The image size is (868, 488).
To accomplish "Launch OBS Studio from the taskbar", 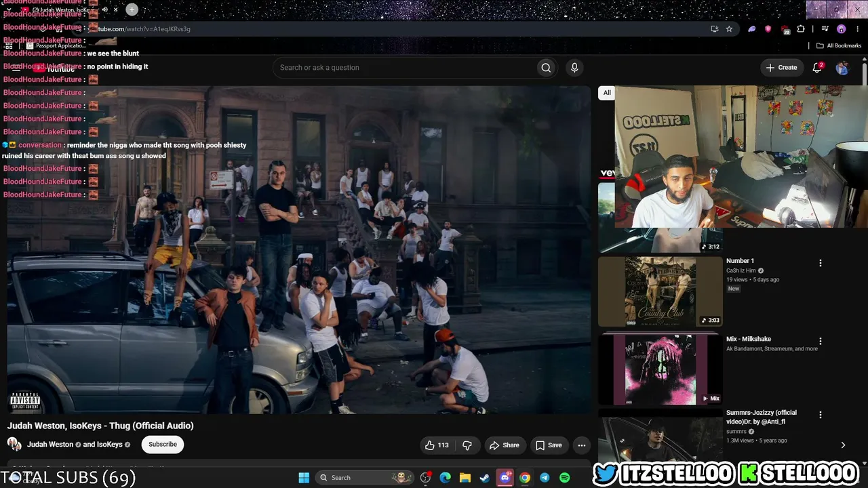I will pos(426,478).
